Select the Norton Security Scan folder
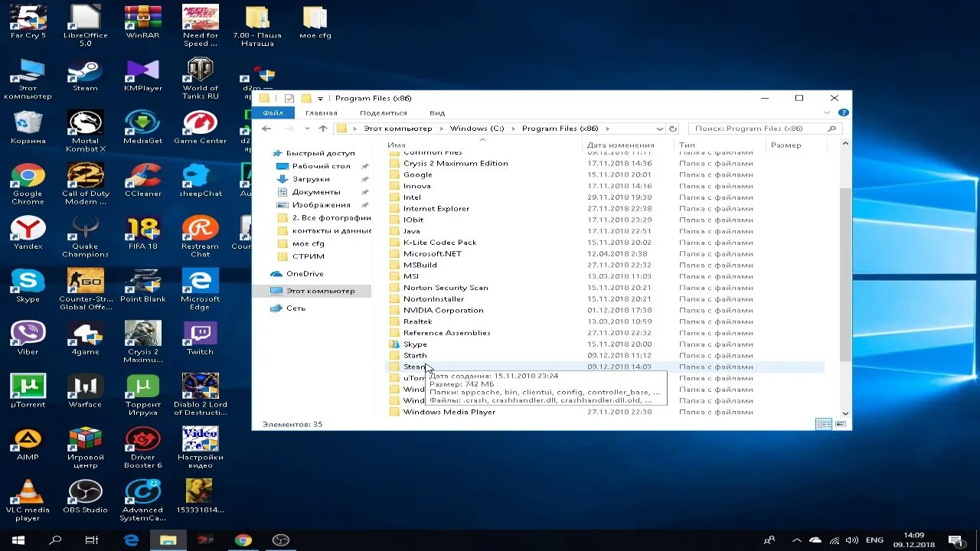This screenshot has height=551, width=980. [x=446, y=288]
